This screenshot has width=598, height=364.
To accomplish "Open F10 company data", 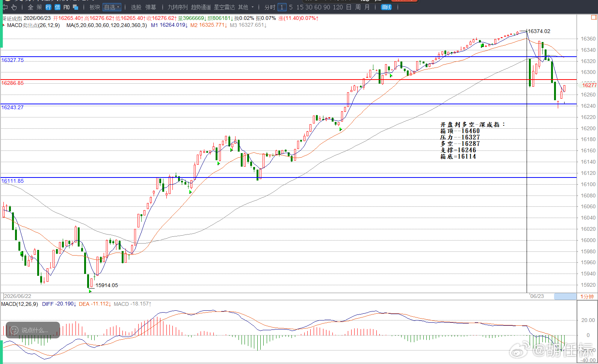I will [x=66, y=7].
